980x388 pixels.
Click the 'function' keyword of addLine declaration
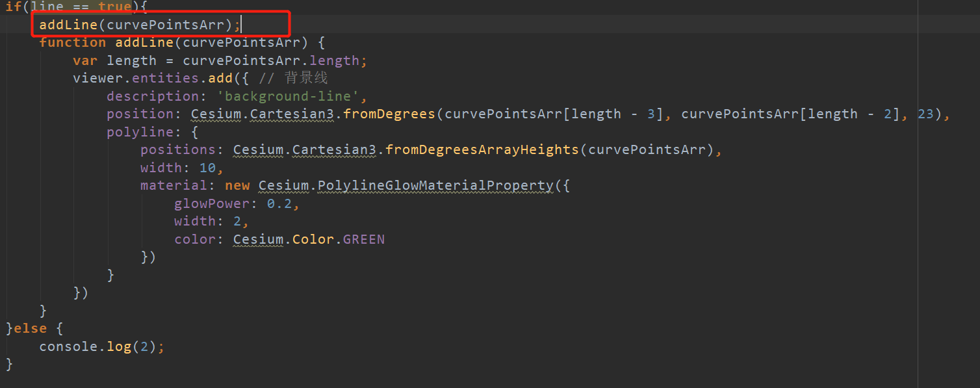point(72,42)
